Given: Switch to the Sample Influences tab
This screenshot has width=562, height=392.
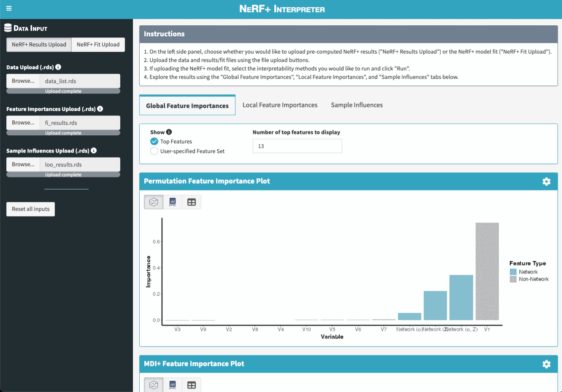Looking at the screenshot, I should [357, 105].
